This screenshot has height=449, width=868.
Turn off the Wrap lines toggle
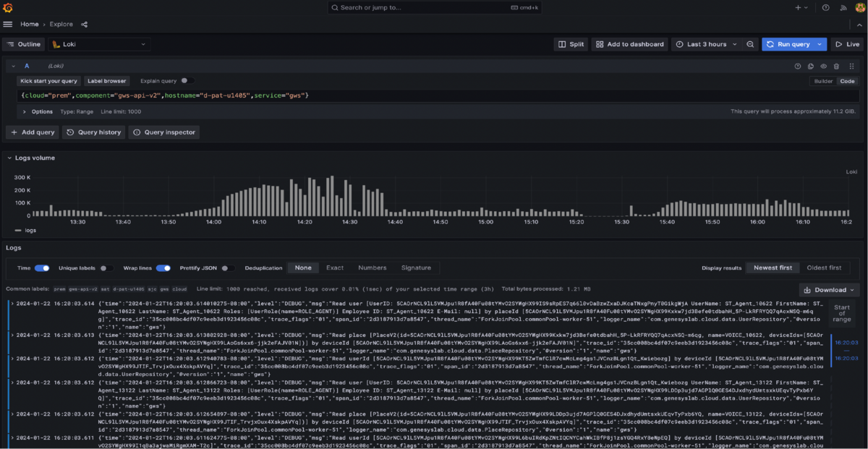click(163, 268)
